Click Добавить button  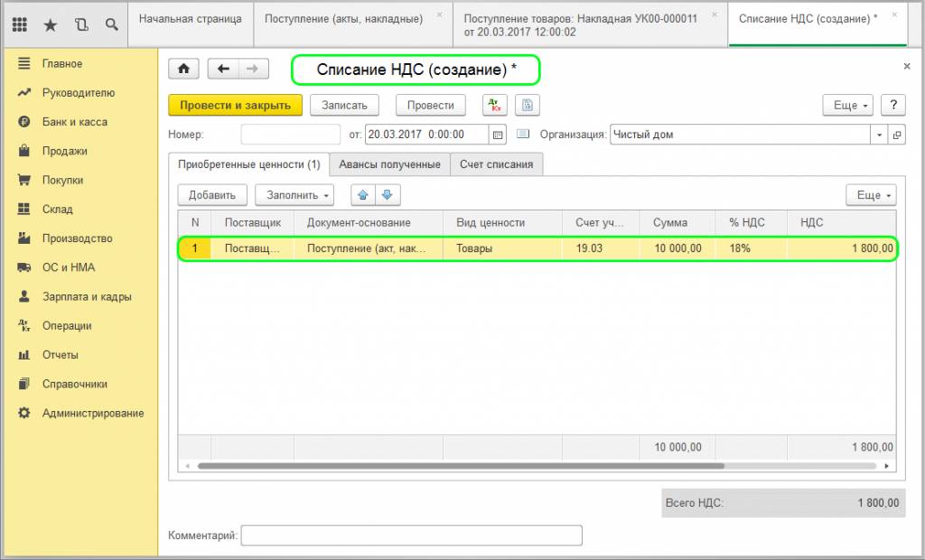pyautogui.click(x=212, y=195)
